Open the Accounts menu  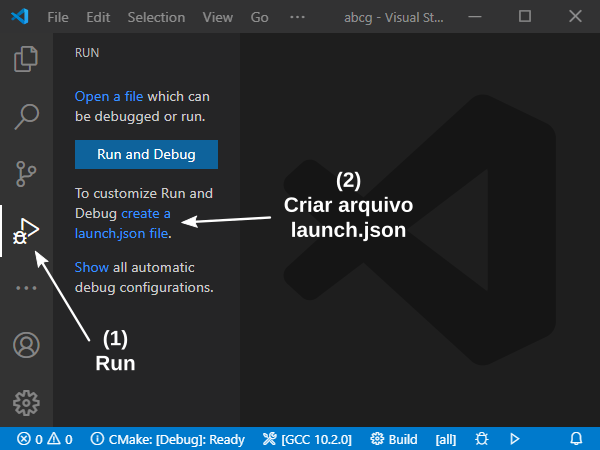point(26,345)
